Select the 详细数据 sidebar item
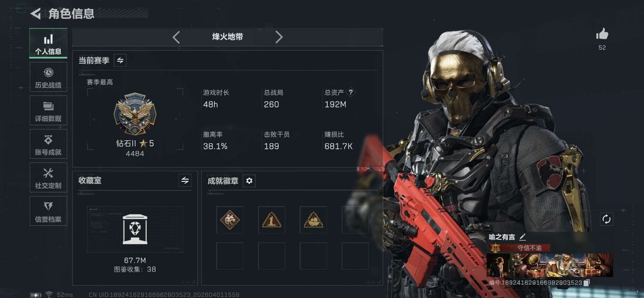Viewport: 644px width, 298px height. 48,110
